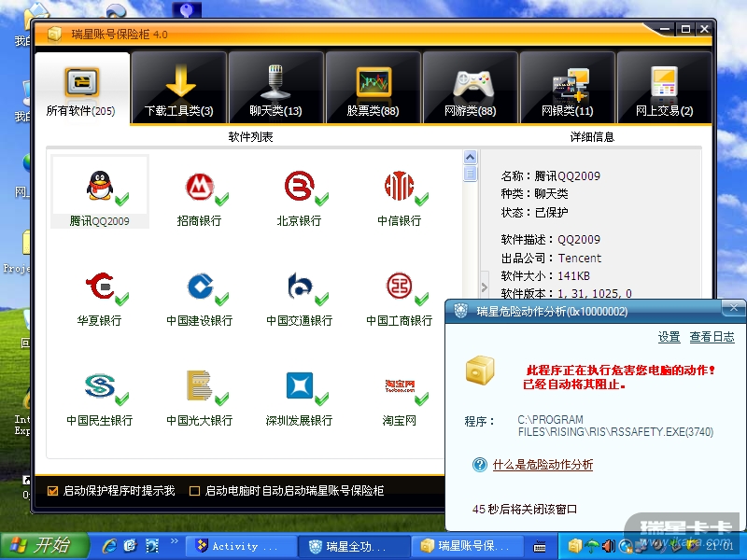This screenshot has height=560, width=747.
Task: Click the 软件大小：141KB detail text
Action: (545, 275)
